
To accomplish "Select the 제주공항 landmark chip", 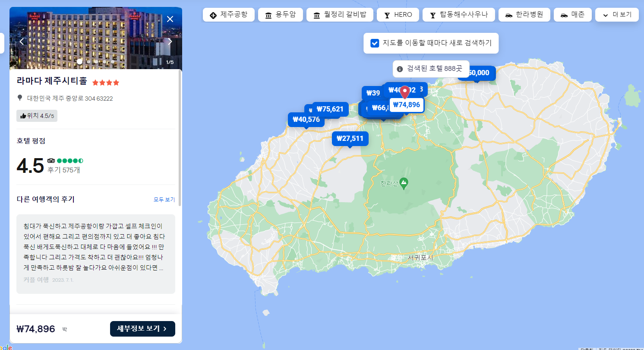I will 228,15.
